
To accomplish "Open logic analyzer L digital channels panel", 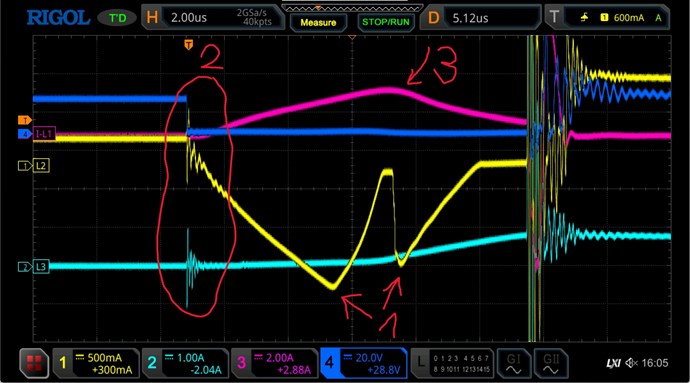I will pos(452,363).
